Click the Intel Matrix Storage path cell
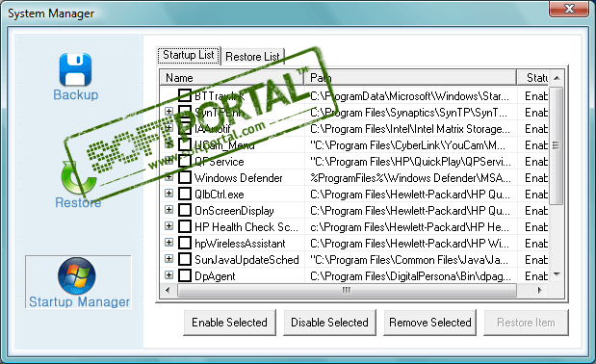Screen dimensions: 596x364 [410, 129]
